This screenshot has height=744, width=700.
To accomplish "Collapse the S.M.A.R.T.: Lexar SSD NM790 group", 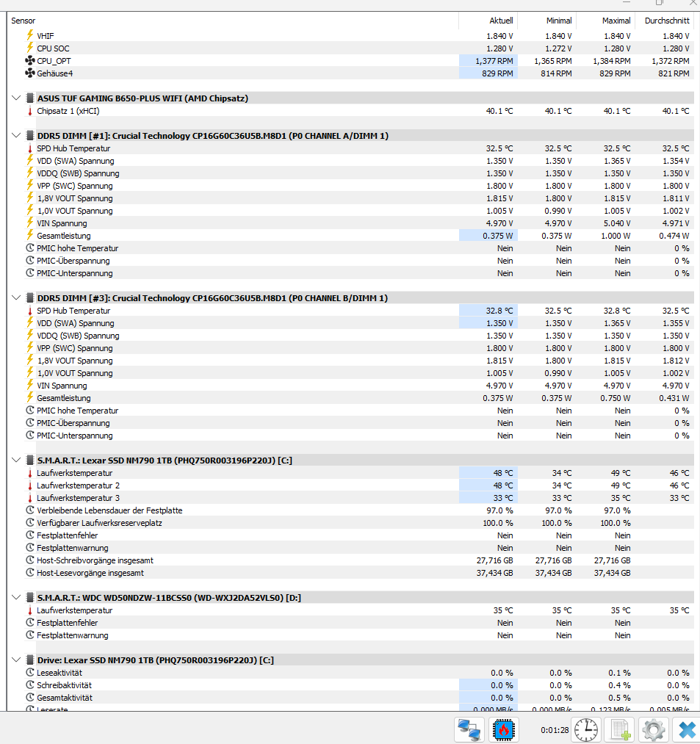I will pyautogui.click(x=16, y=461).
